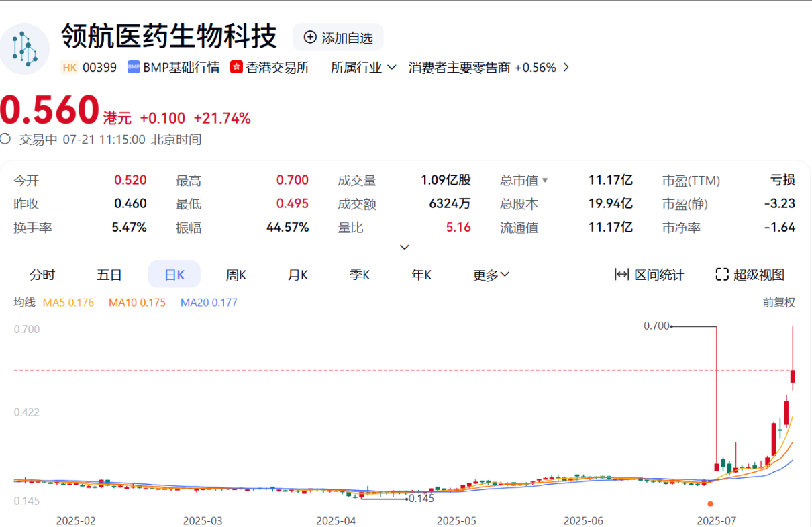Open the 更多 period dropdown
The image size is (812, 527).
pos(491,275)
